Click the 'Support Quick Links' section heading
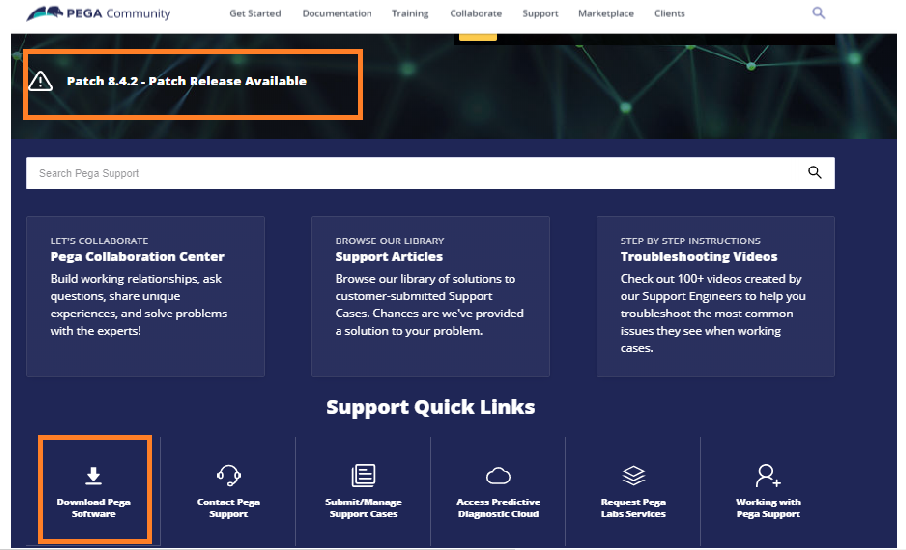The height and width of the screenshot is (550, 906). [x=430, y=407]
